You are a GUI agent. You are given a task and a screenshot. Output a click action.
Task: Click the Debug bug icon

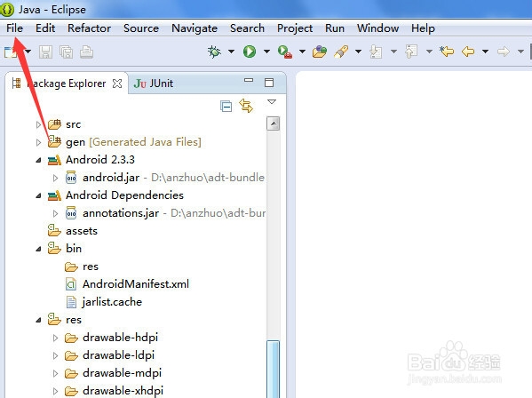[214, 52]
